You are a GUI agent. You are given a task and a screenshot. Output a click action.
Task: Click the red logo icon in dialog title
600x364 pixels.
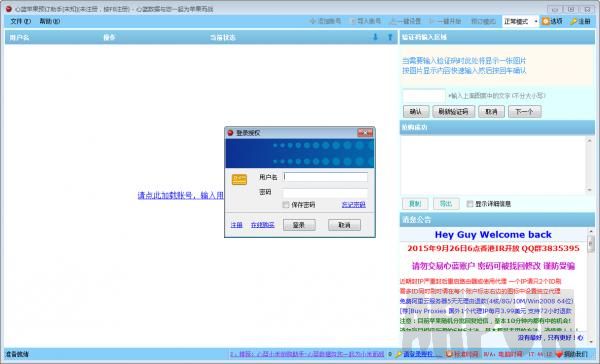click(x=230, y=133)
